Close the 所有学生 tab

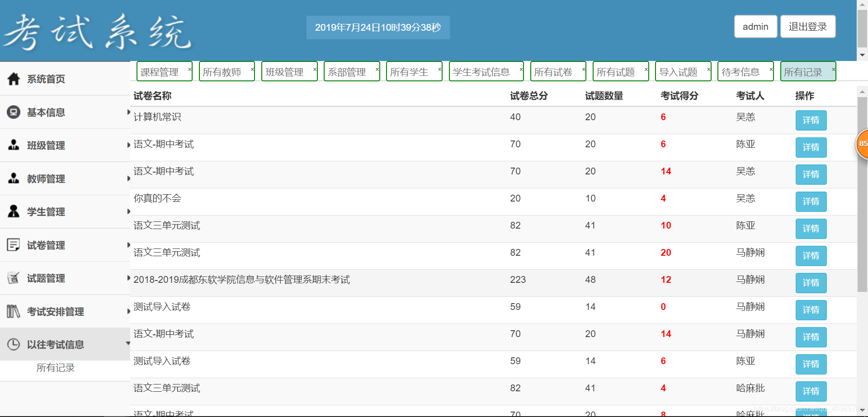tap(439, 69)
